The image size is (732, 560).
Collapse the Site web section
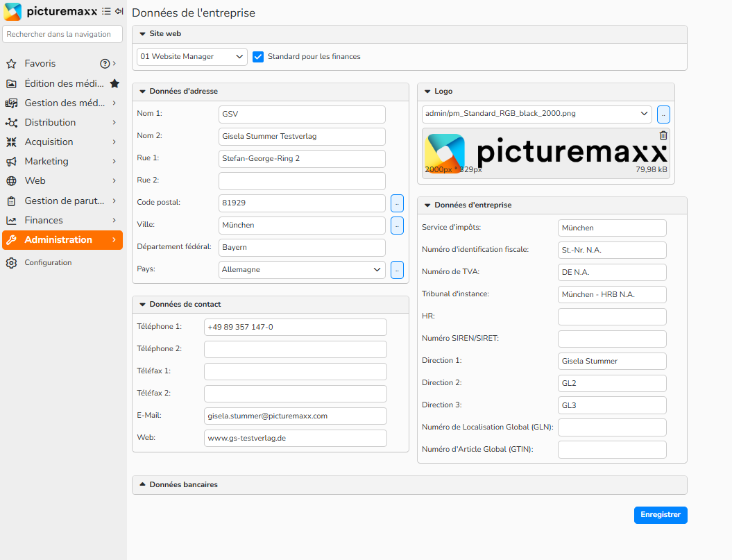point(142,33)
